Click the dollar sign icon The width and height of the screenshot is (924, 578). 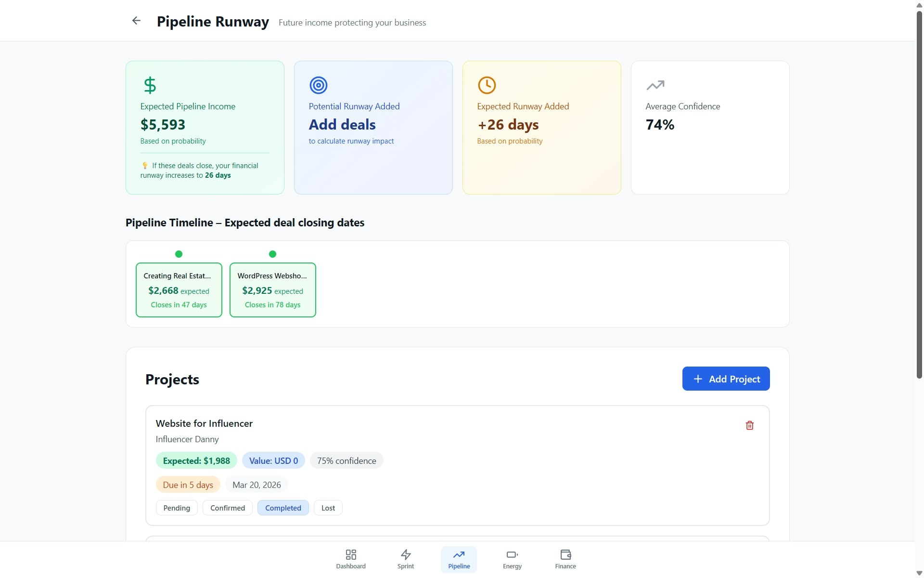point(150,85)
